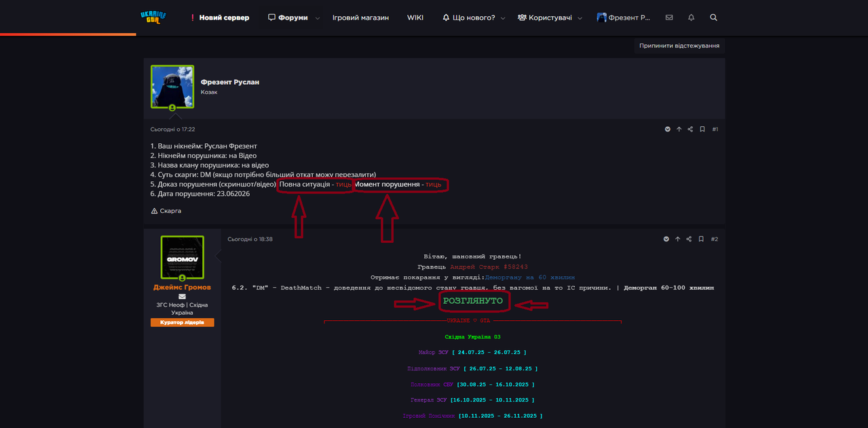This screenshot has width=868, height=428.
Task: Select the Генерал ЗСУ date line
Action: [473, 400]
